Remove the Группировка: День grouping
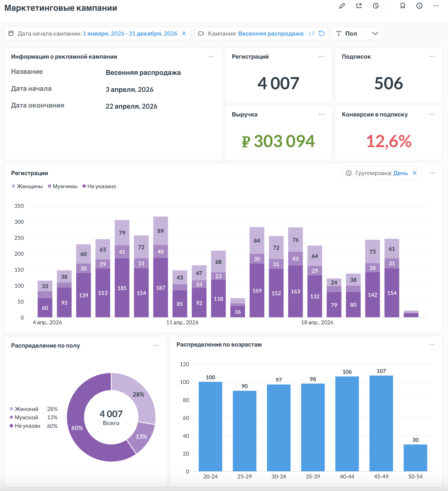448x491 pixels. coord(415,173)
